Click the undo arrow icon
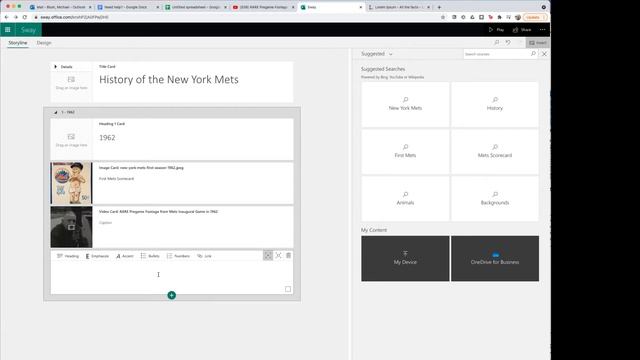Screen dimensions: 640x360 508,43
